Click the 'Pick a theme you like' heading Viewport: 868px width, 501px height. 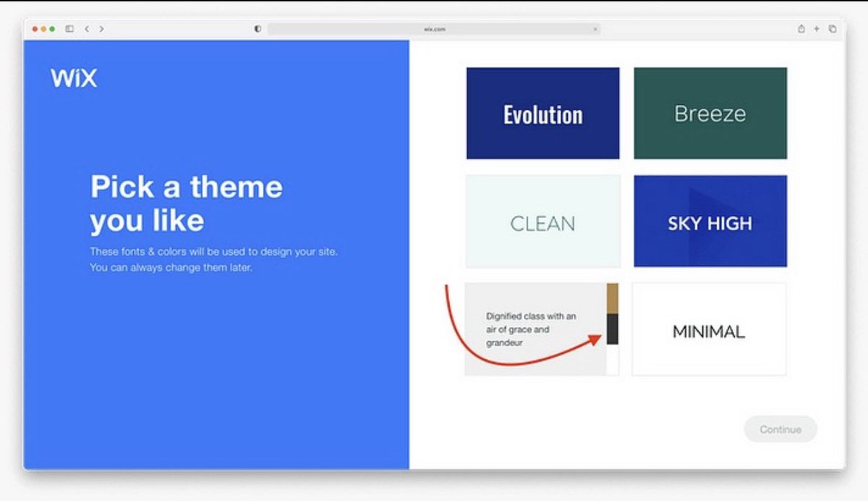[x=186, y=203]
